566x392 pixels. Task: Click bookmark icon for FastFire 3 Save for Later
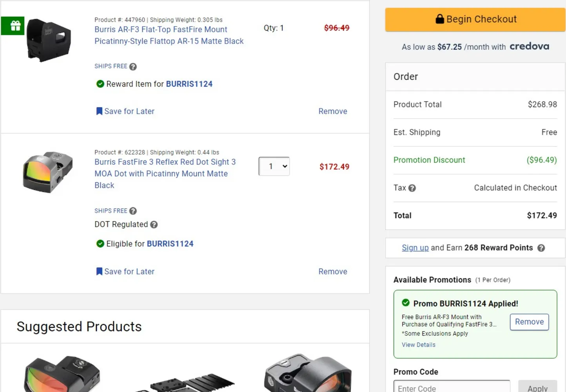(99, 271)
